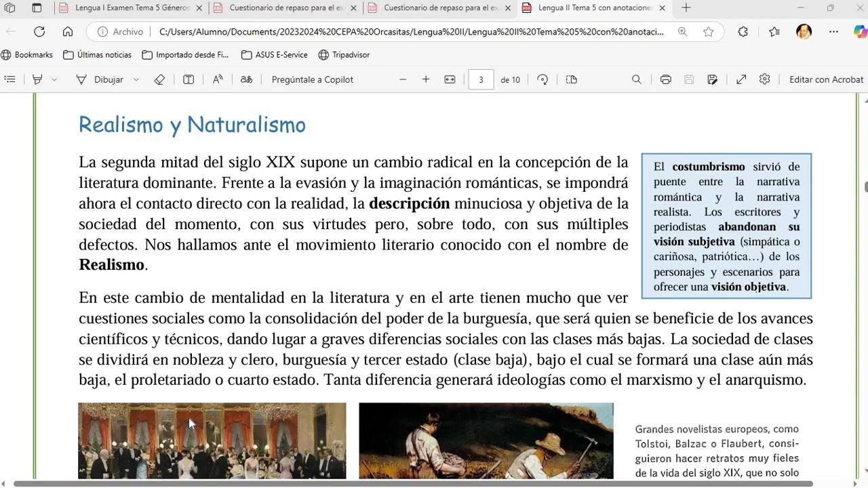The height and width of the screenshot is (488, 868).
Task: Toggle the table of contents sidebar
Action: 9,79
